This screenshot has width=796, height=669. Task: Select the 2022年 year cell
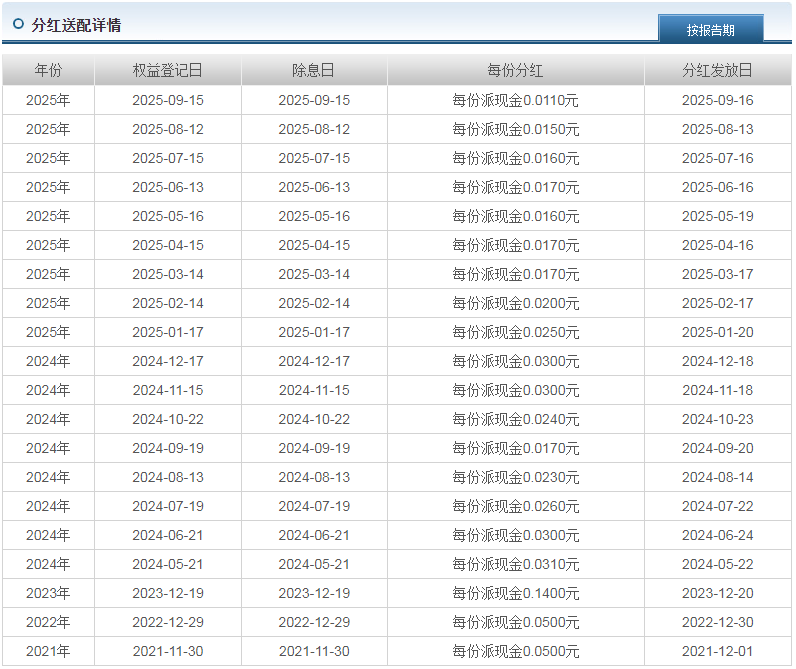pos(48,622)
